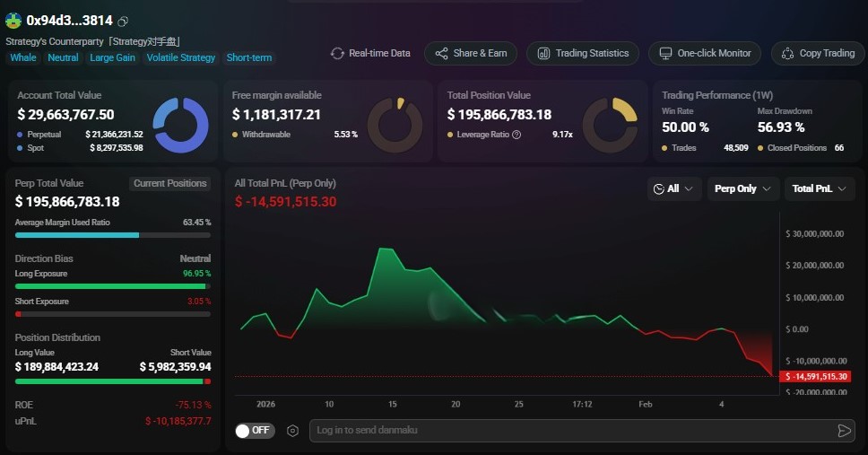The image size is (868, 455).
Task: Click the Withdrawable 5.53 % value
Action: click(345, 135)
